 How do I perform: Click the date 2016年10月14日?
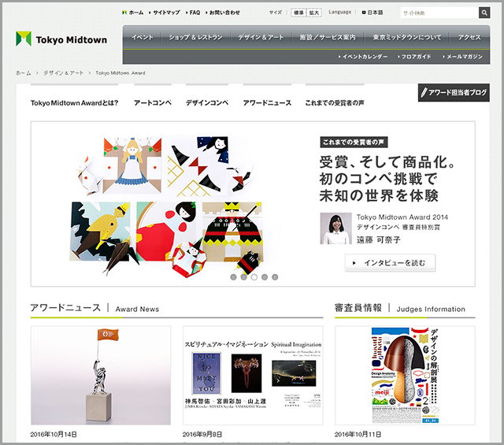54,435
